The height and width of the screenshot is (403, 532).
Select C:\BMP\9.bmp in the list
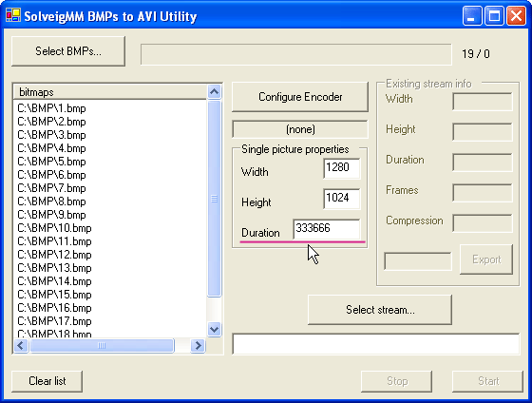(51, 215)
